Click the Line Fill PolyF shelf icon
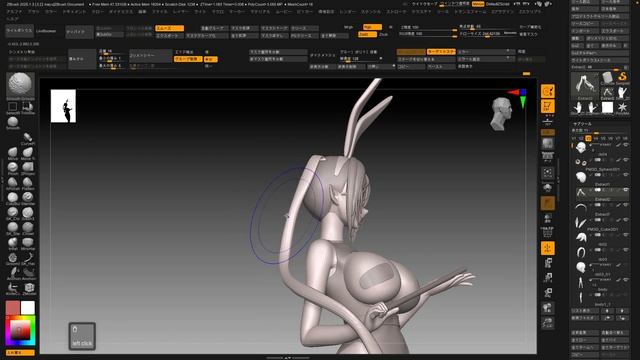This screenshot has width=640, height=360. pyautogui.click(x=548, y=233)
